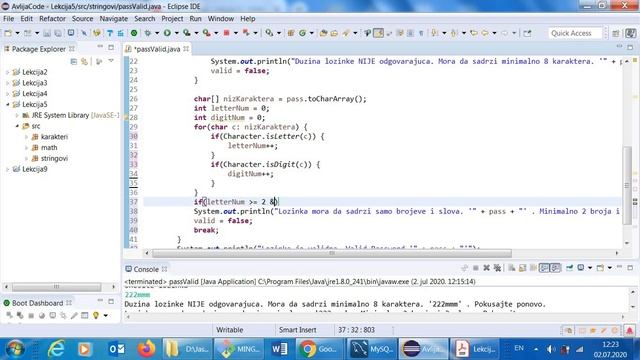Select the karakteri package
Image resolution: width=640 pixels, height=360 pixels.
pyautogui.click(x=54, y=137)
